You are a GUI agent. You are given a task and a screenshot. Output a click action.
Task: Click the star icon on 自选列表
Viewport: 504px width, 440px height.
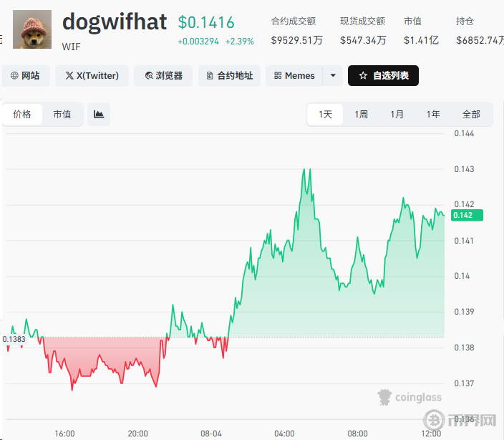pos(363,75)
